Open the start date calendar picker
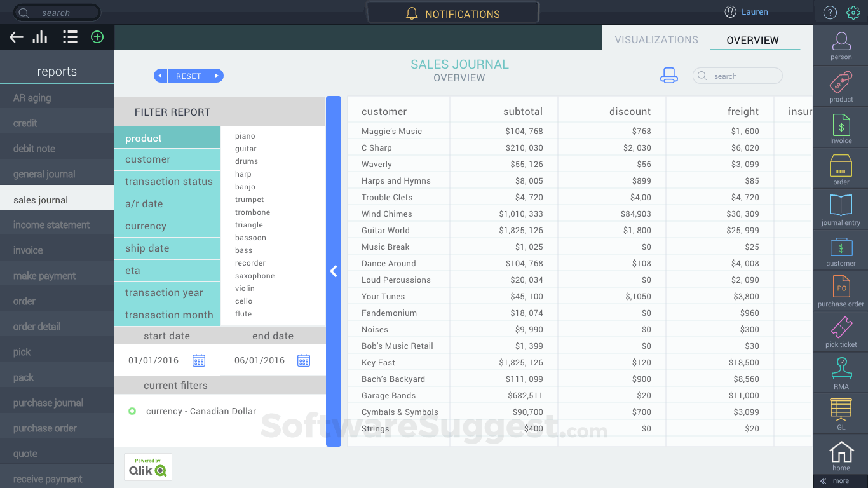This screenshot has width=868, height=488. 199,360
